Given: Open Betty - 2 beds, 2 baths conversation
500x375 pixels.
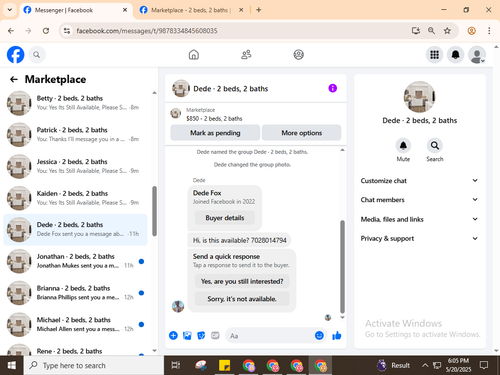Looking at the screenshot, I should [x=75, y=103].
